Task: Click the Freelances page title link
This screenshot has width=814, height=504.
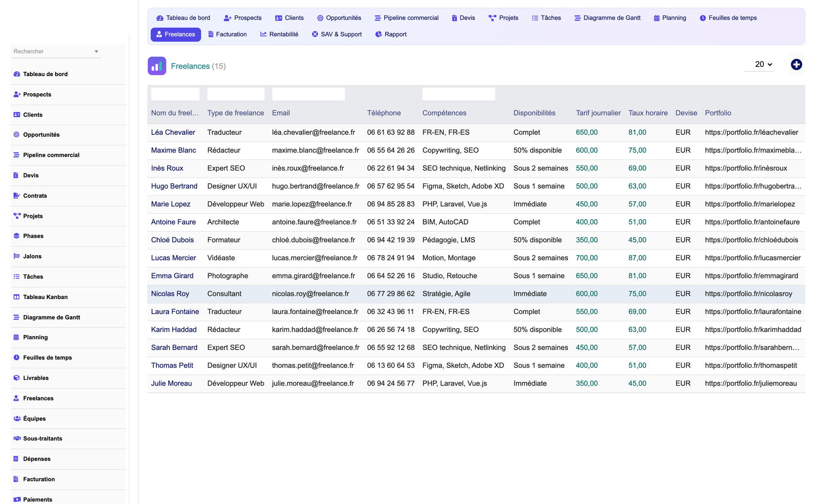Action: (x=190, y=66)
